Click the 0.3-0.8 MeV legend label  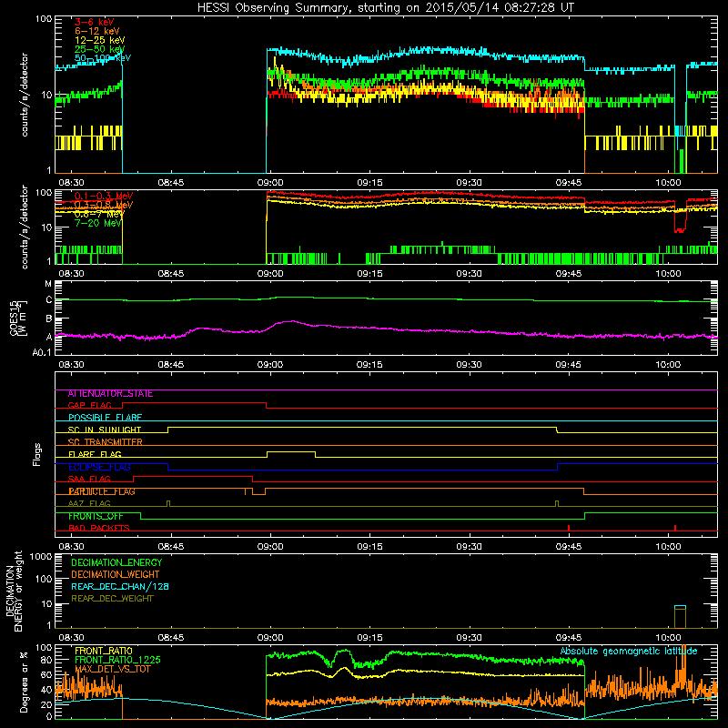coord(104,205)
